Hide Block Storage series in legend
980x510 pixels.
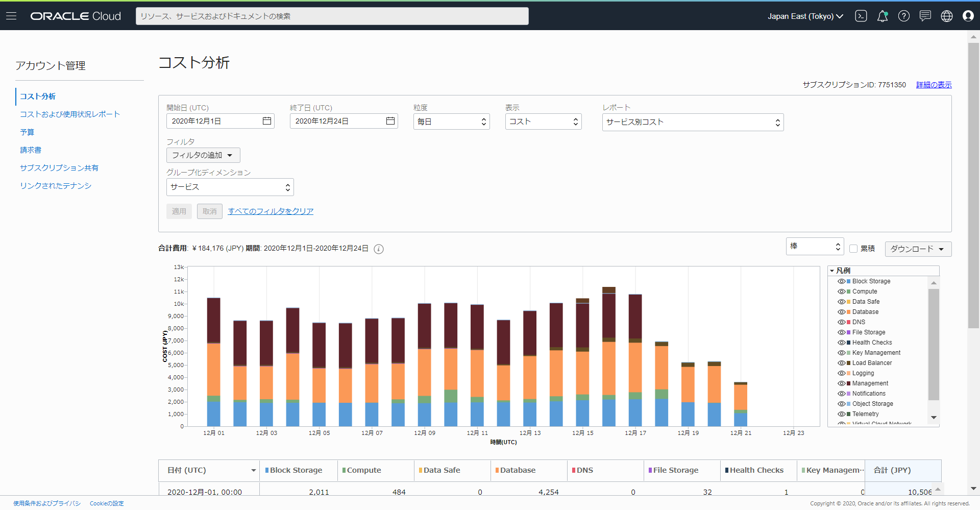pos(841,281)
